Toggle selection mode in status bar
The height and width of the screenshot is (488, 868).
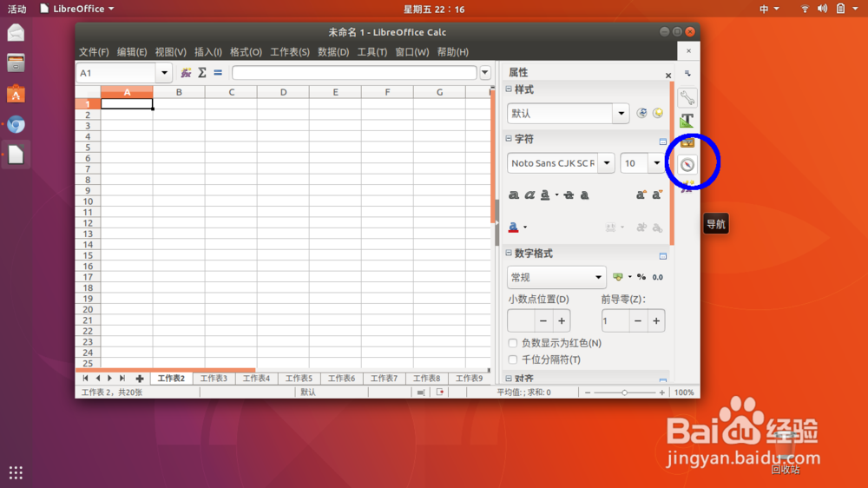[421, 392]
